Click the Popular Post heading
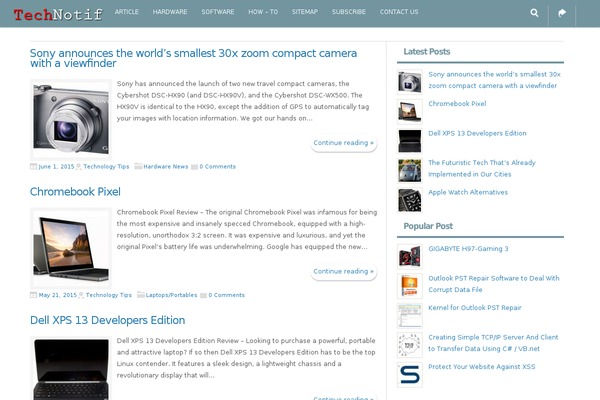This screenshot has width=600, height=400. (x=428, y=226)
